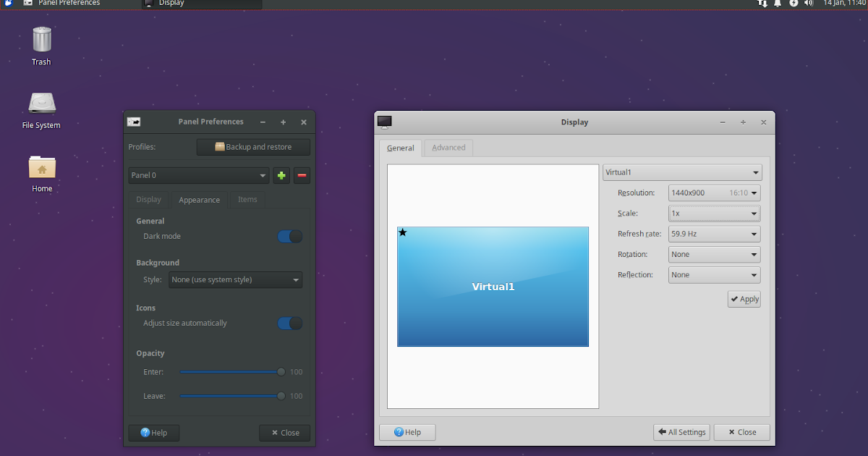
Task: Open the background Style dropdown
Action: (x=235, y=279)
